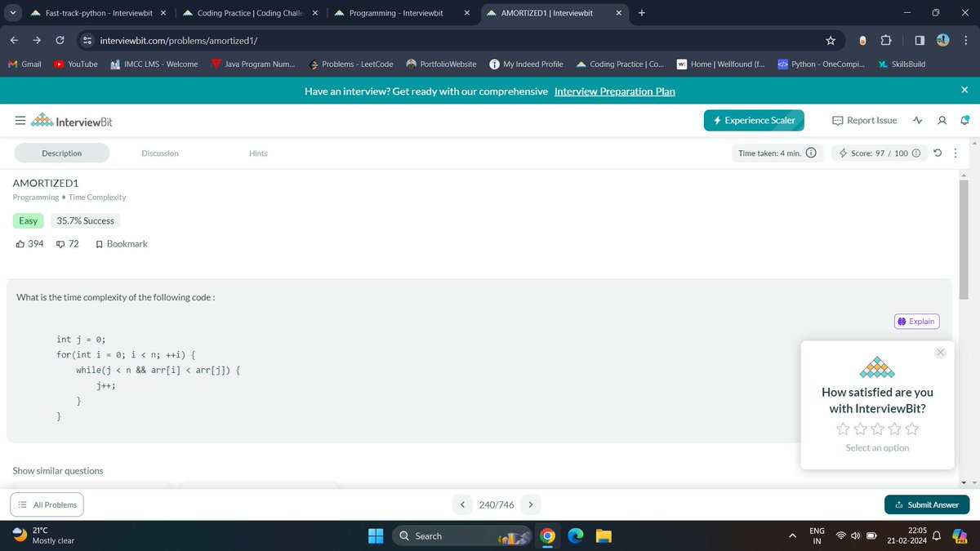The height and width of the screenshot is (551, 980).
Task: Switch to the Description tab
Action: [62, 153]
